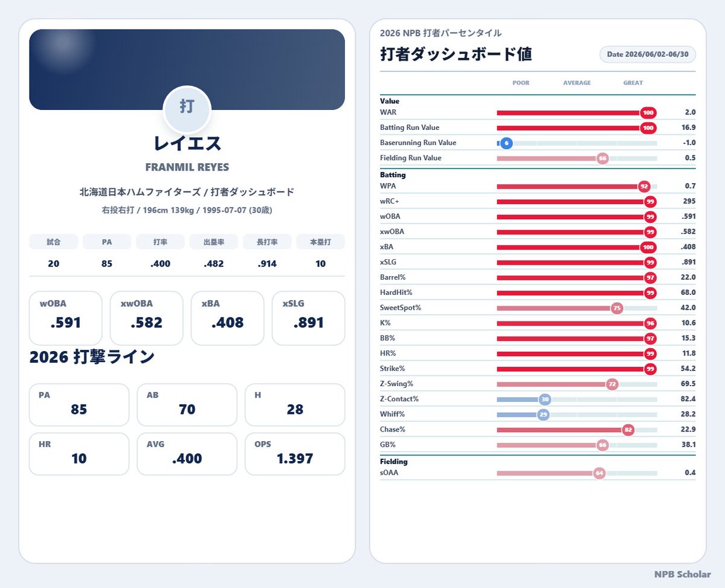Screen dimensions: 725x588
Task: Click the HardHit% value 68.0
Action: point(689,292)
